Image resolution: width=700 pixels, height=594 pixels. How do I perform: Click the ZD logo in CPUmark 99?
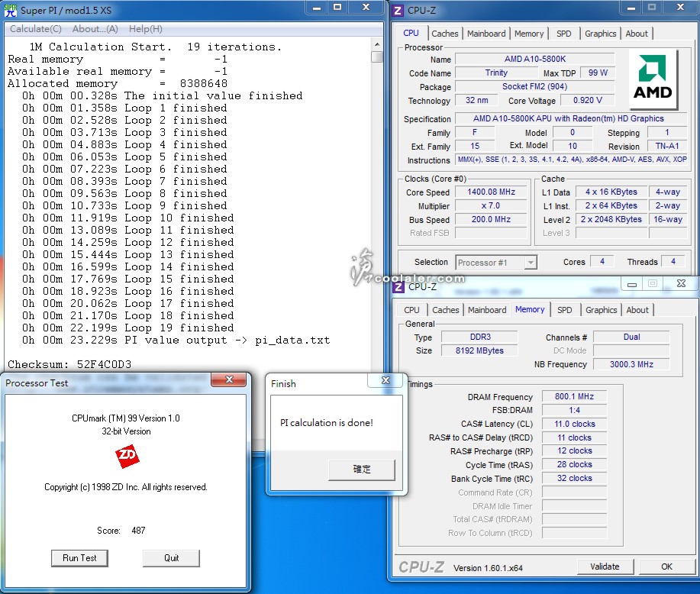point(127,456)
